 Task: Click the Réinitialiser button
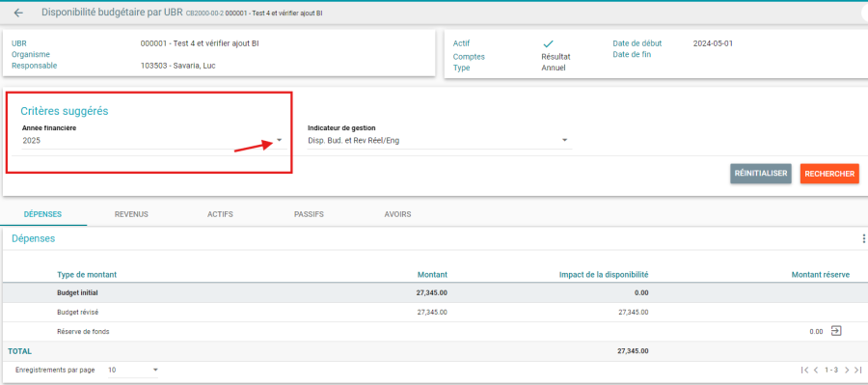[761, 174]
